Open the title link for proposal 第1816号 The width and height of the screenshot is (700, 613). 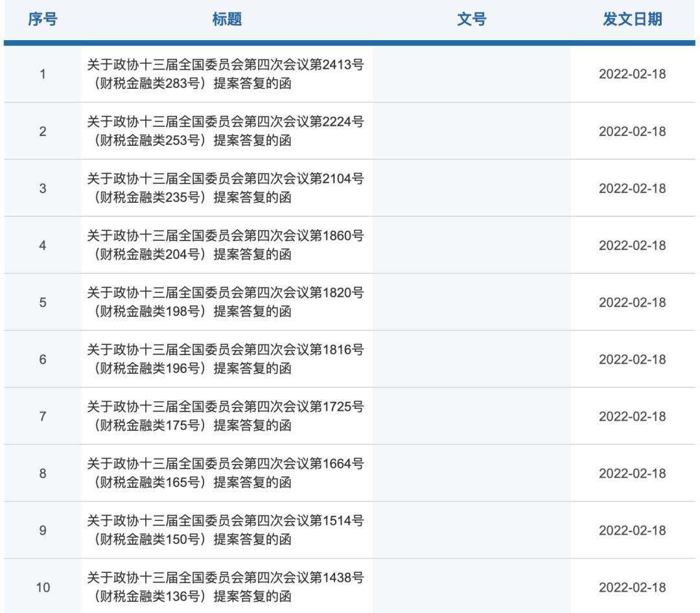coord(226,359)
